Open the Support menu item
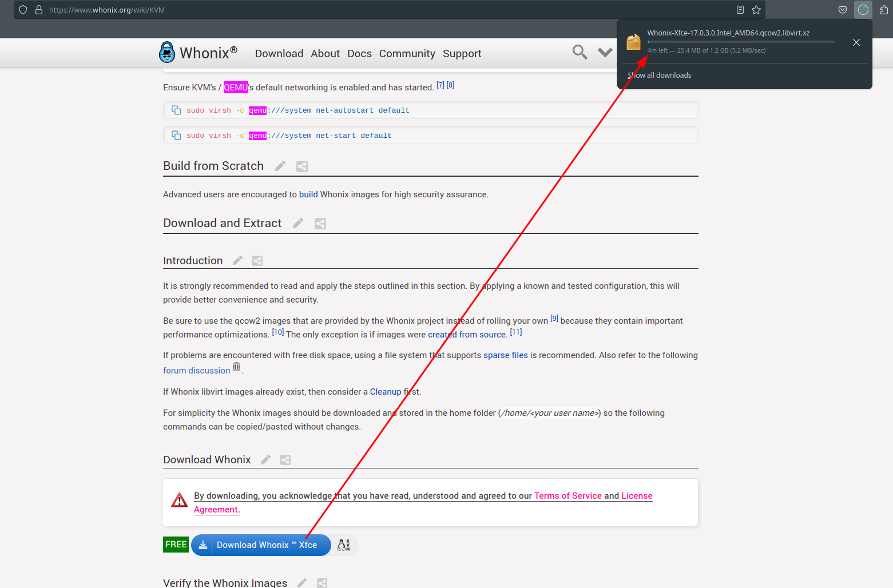 pos(462,53)
